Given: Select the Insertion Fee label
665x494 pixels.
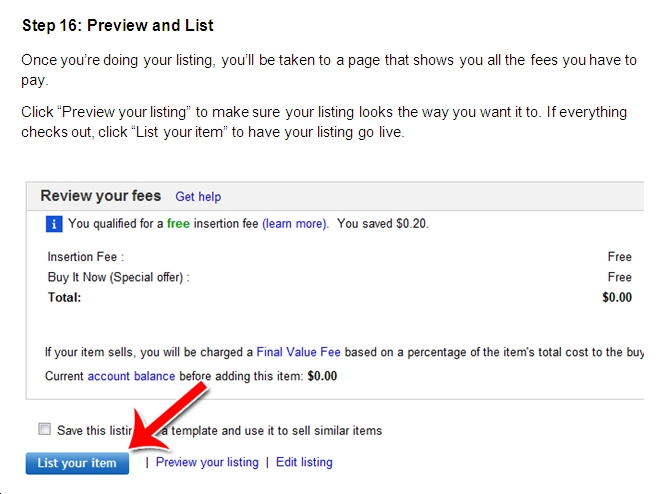Looking at the screenshot, I should [86, 257].
